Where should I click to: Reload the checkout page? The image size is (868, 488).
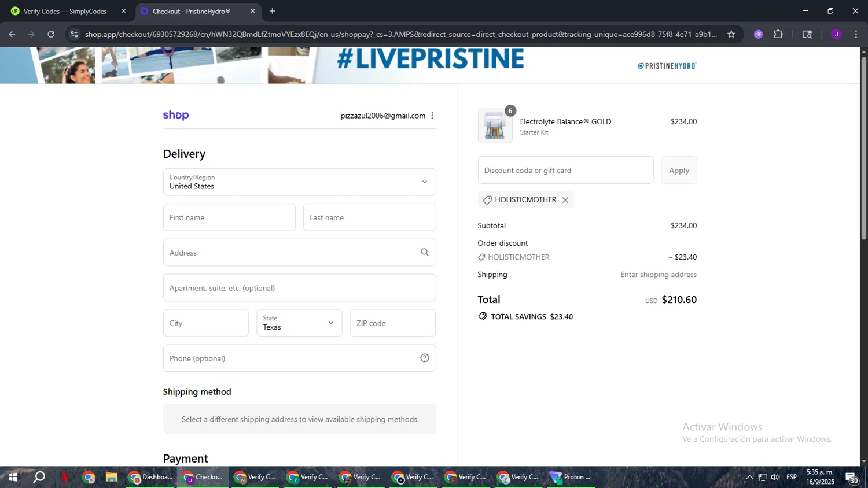point(51,34)
